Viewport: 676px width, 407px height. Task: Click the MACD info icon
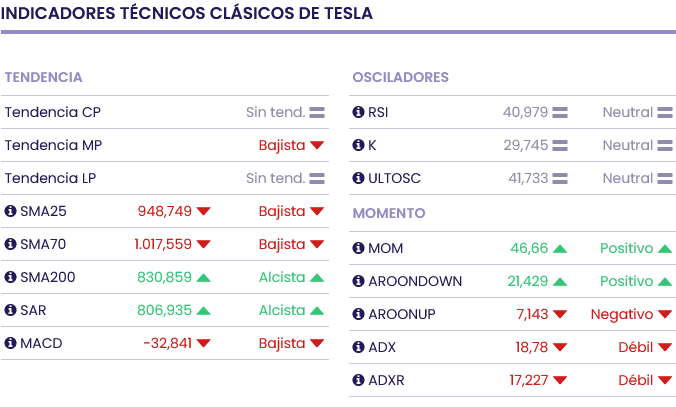tap(11, 343)
